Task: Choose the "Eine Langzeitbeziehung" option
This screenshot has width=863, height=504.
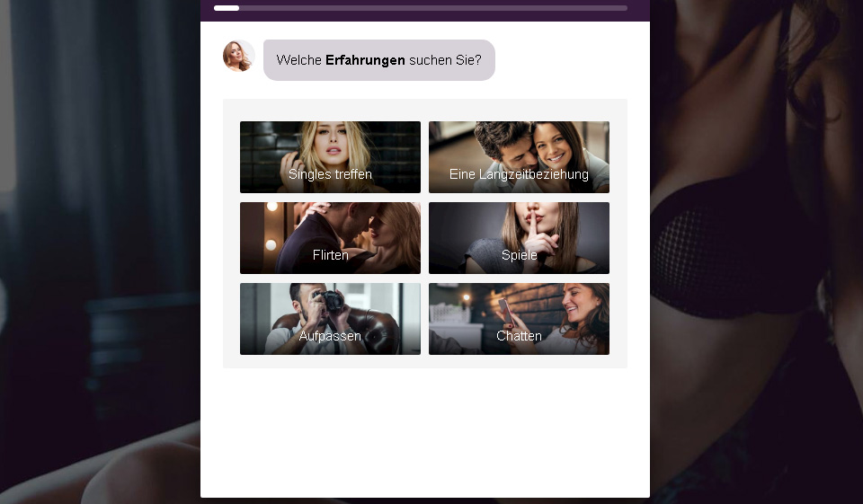Action: pyautogui.click(x=519, y=157)
